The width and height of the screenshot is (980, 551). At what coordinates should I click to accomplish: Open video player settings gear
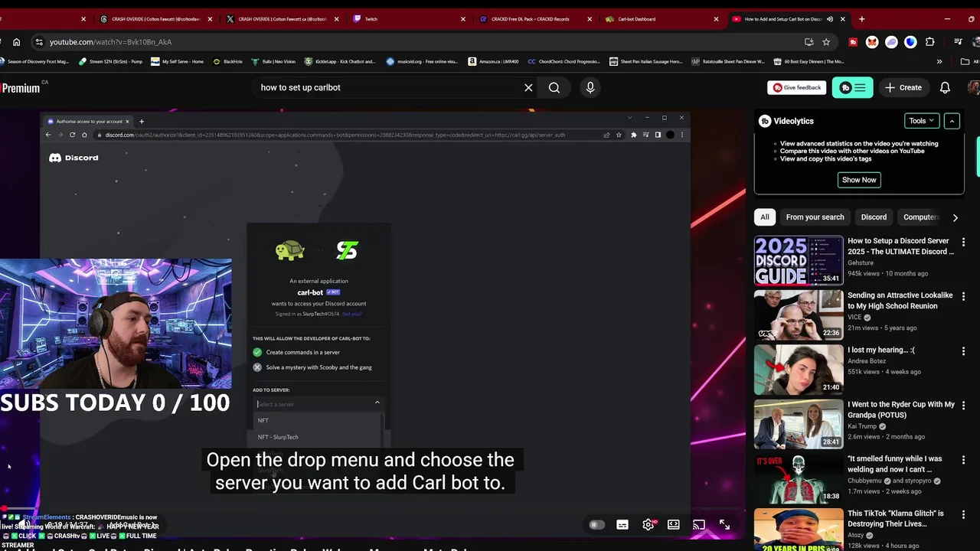(x=648, y=525)
